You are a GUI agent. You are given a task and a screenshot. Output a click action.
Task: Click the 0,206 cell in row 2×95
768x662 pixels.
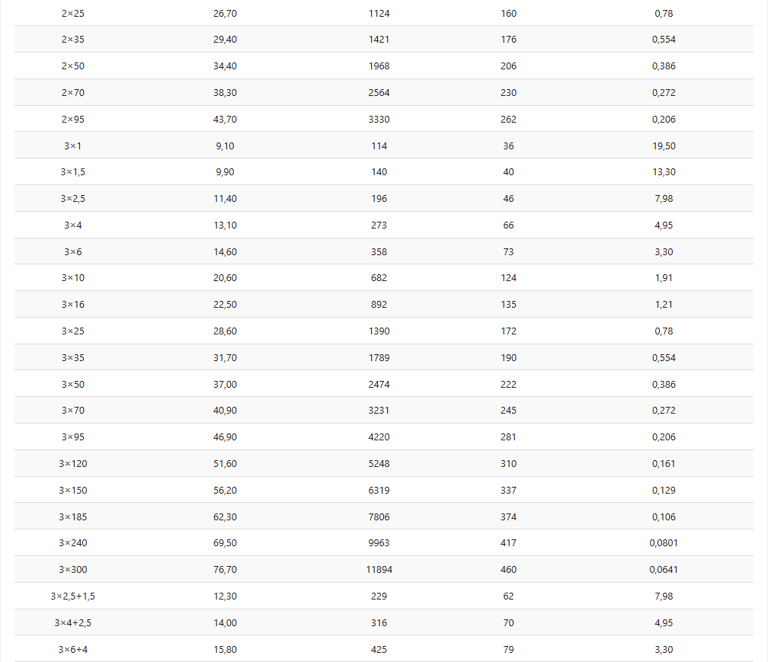664,119
